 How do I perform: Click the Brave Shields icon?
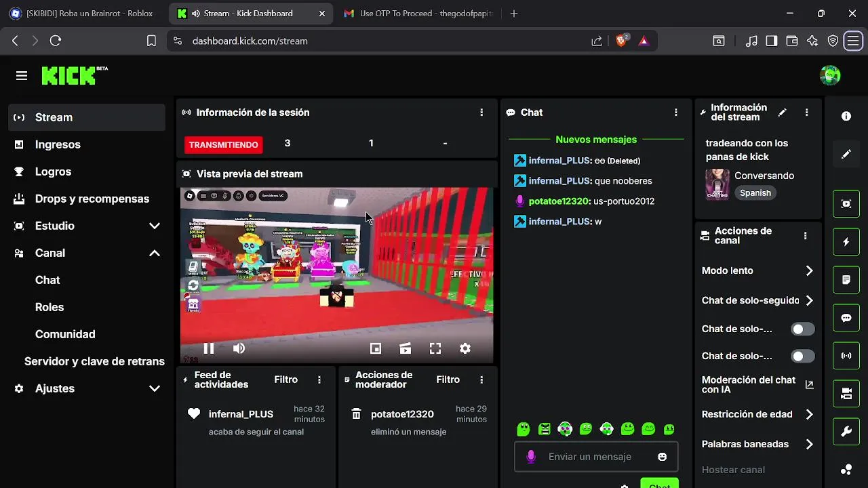(x=622, y=41)
